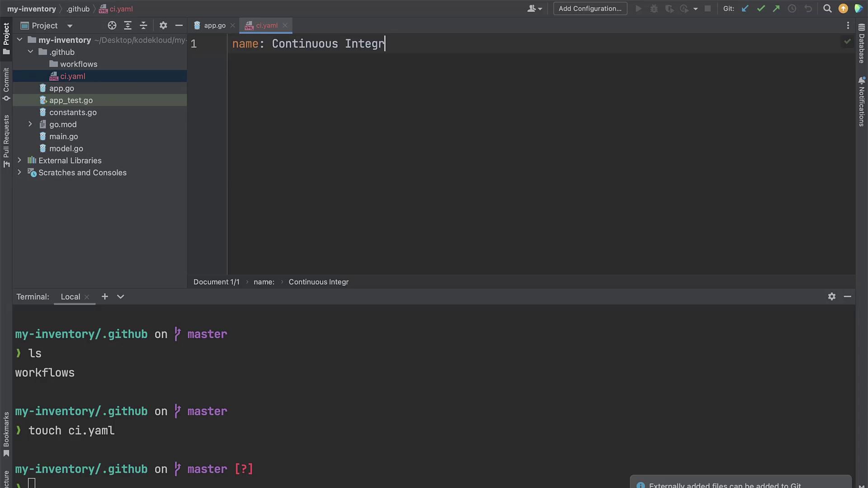Toggle the Notifications side panel

tap(862, 102)
